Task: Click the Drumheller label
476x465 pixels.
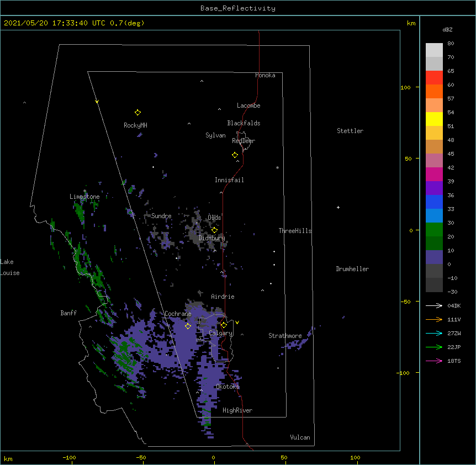Action: pos(352,269)
